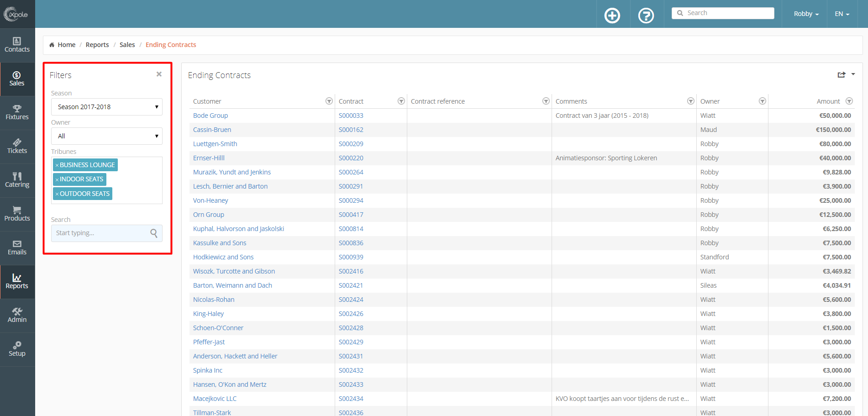
Task: Click the export share icon for Ending Contracts
Action: click(x=842, y=74)
